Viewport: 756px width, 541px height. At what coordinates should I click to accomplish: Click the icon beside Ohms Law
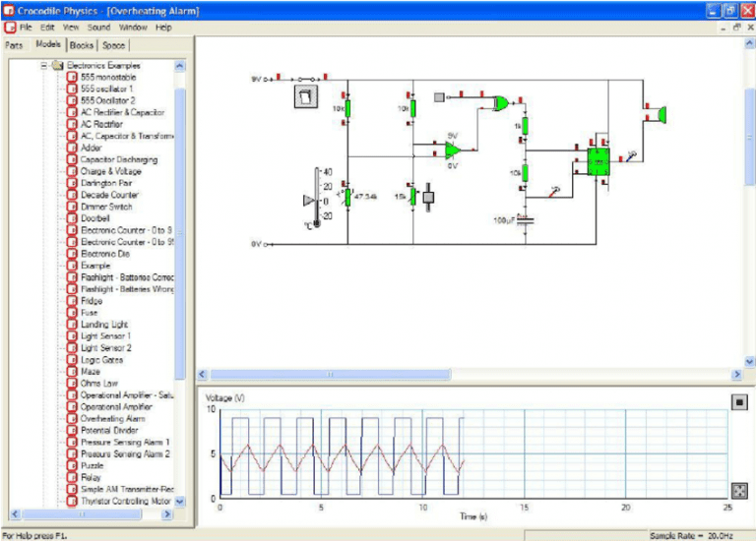click(x=72, y=384)
